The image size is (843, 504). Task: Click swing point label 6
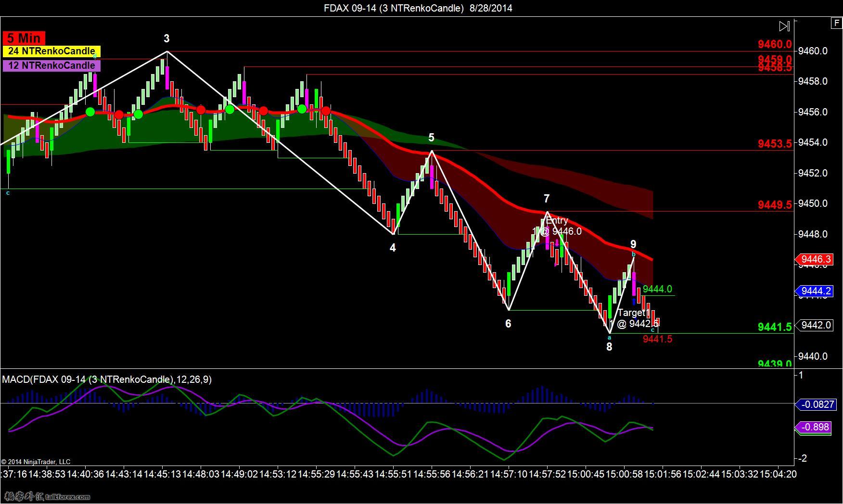pyautogui.click(x=508, y=324)
